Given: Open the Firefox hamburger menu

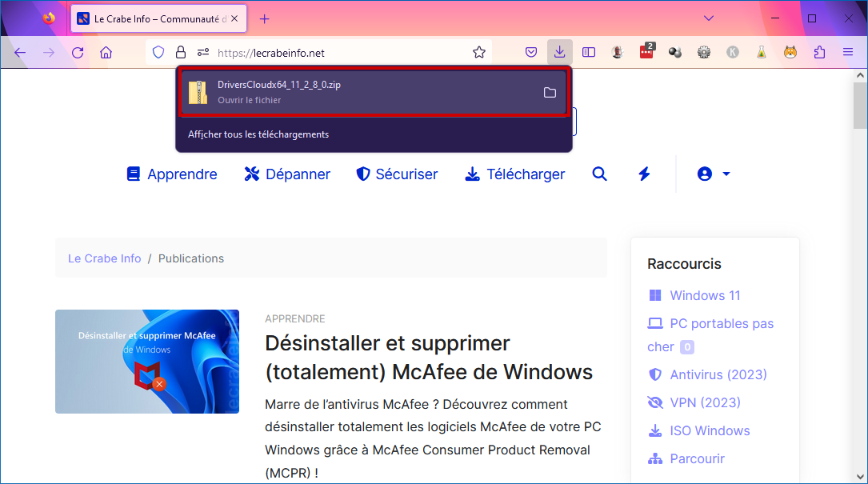Looking at the screenshot, I should pyautogui.click(x=848, y=53).
